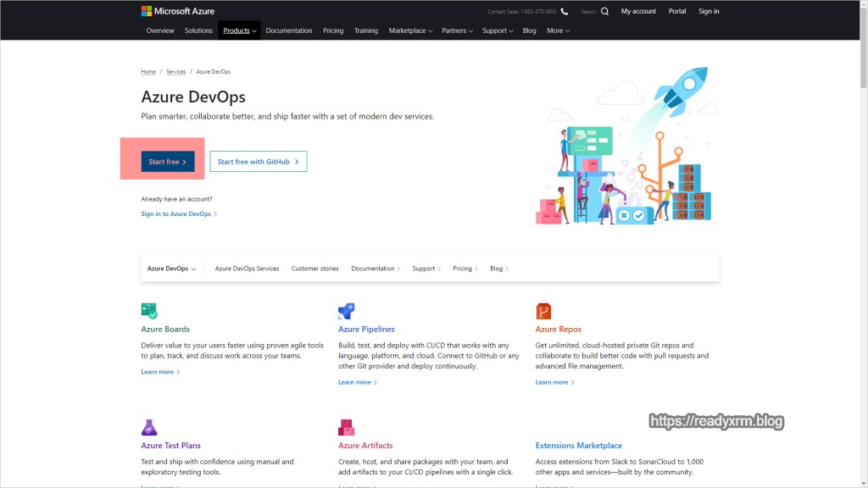Open the Extensions Marketplace heading link
This screenshot has height=488, width=868.
(x=578, y=446)
